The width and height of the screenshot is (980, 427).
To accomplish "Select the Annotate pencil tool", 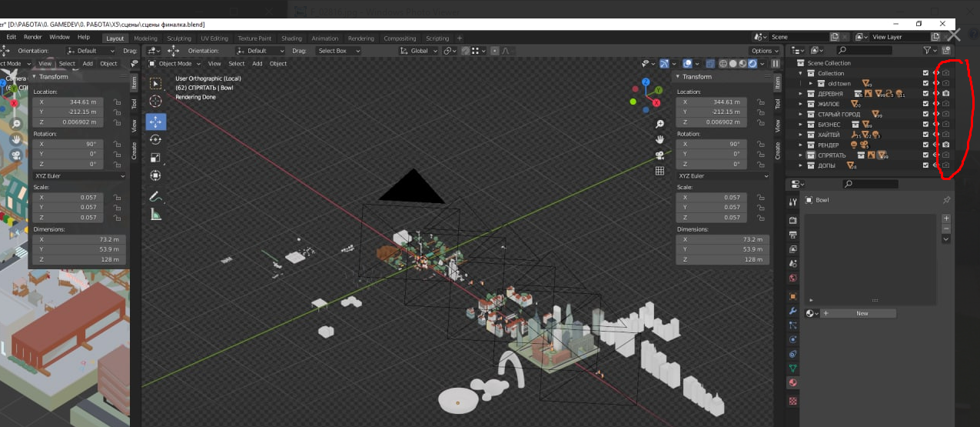I will click(x=155, y=196).
